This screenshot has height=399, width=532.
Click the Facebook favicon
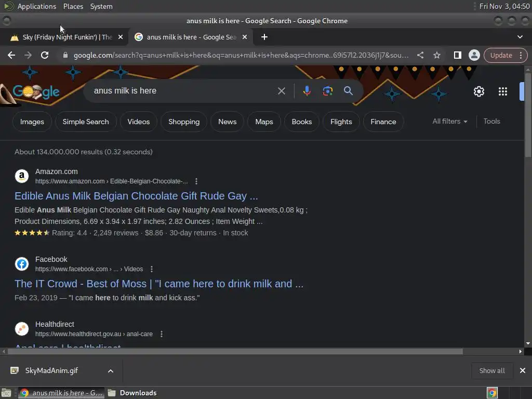point(22,264)
